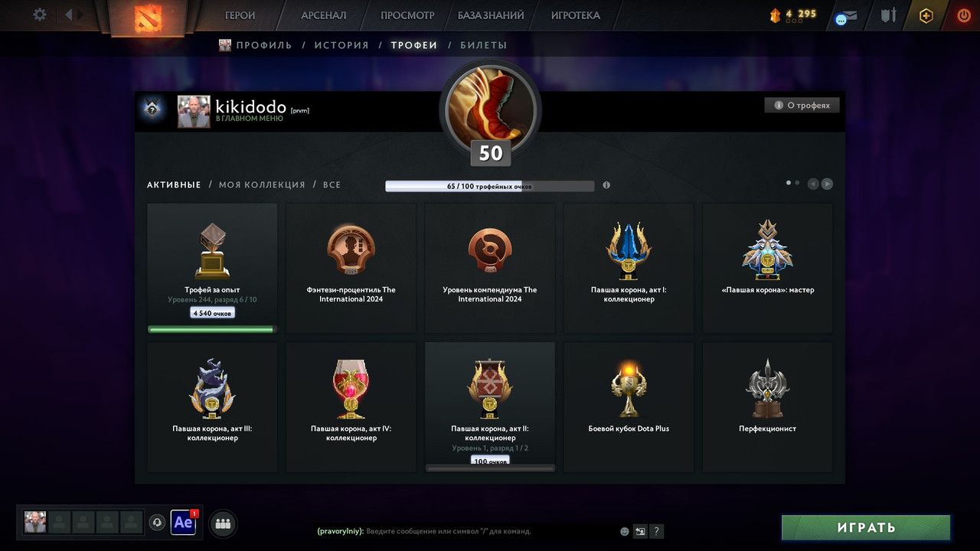980x551 pixels.
Task: Open the mail notifications icon
Action: 845,17
